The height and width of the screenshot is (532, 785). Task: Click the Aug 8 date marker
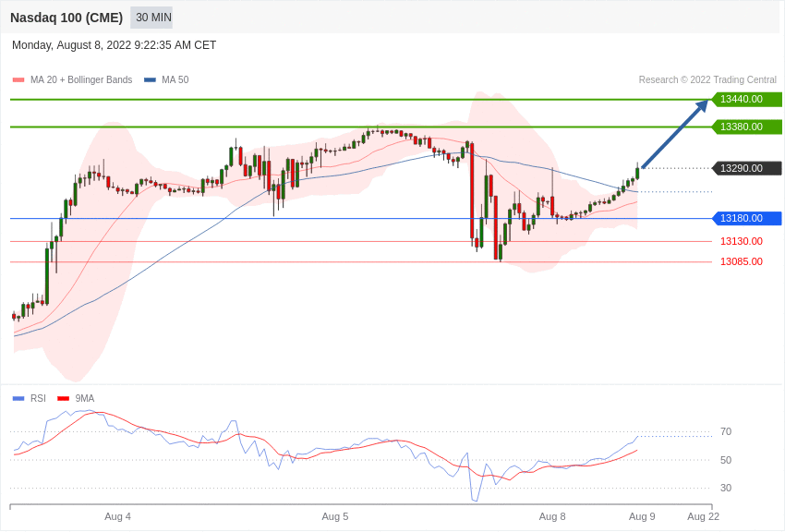[x=552, y=516]
